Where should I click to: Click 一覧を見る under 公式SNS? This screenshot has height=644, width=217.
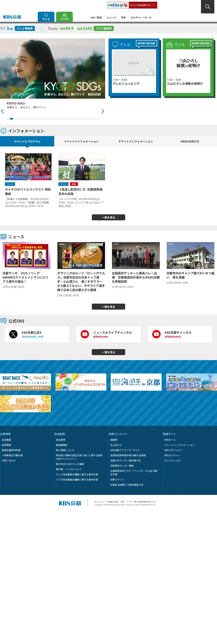coord(108,352)
